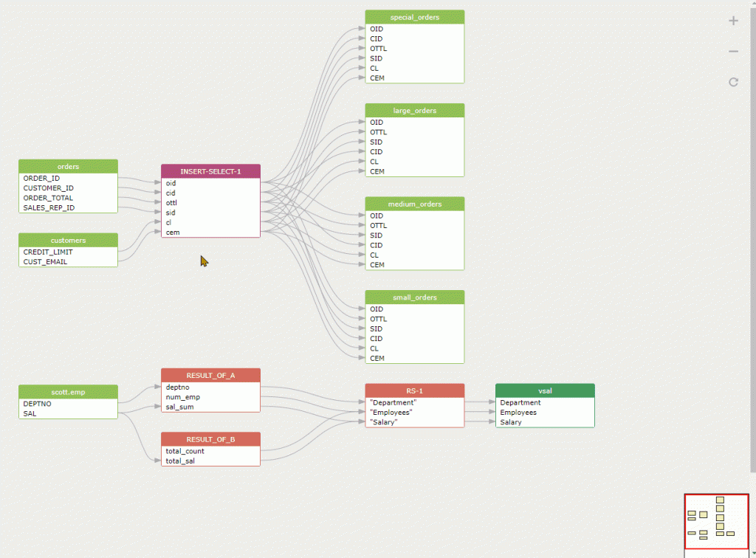Click the reset view refresh icon

tap(733, 82)
